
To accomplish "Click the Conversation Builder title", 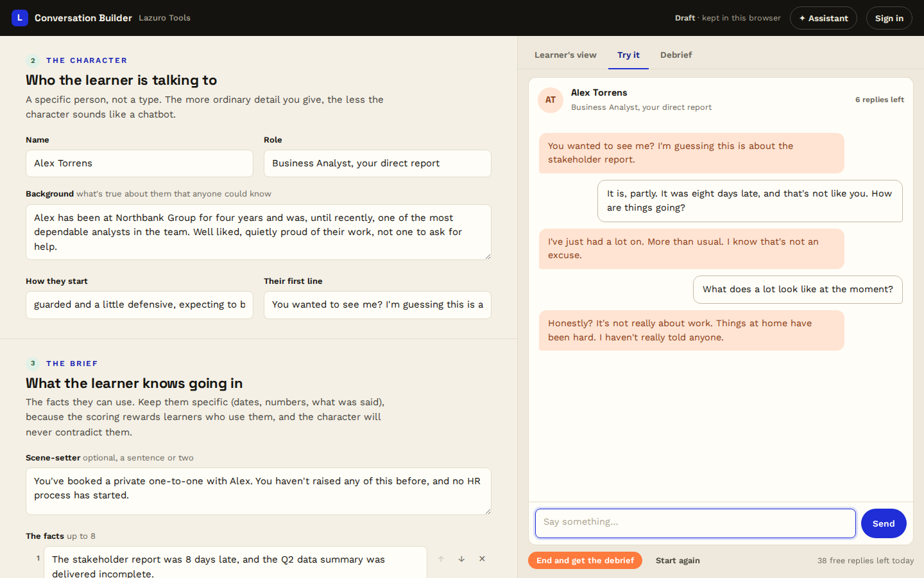I will pyautogui.click(x=83, y=18).
